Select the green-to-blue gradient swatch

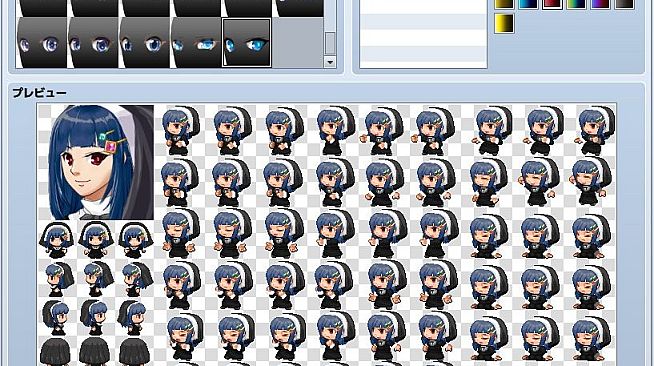pyautogui.click(x=576, y=4)
